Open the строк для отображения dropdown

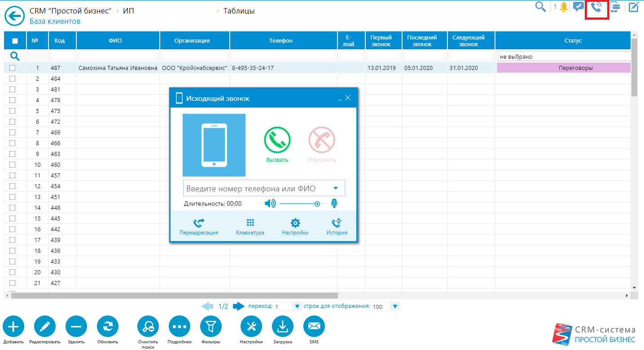(394, 307)
